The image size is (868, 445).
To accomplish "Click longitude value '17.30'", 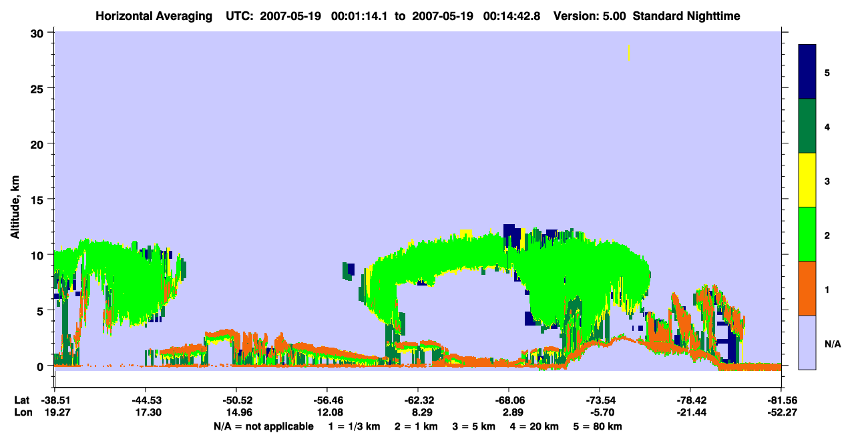I will (x=146, y=413).
